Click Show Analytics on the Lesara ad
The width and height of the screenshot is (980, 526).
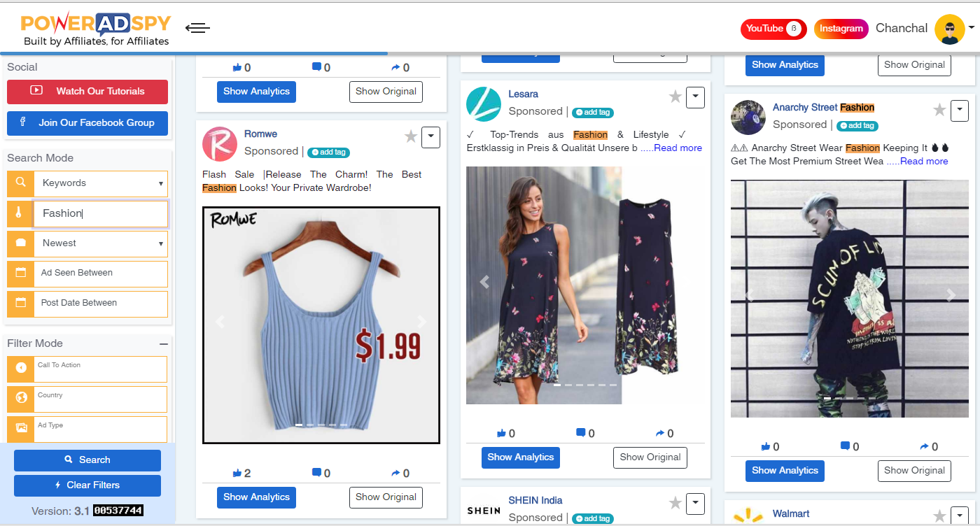[x=520, y=457]
